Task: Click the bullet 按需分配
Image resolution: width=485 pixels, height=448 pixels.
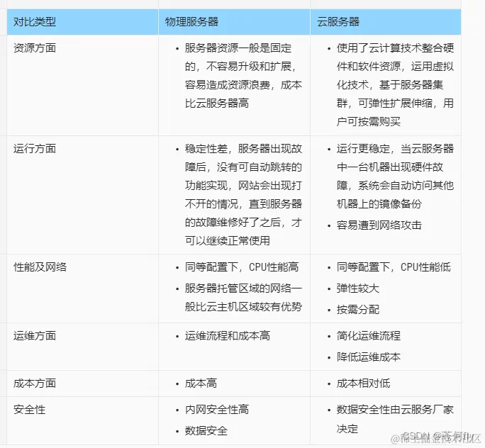Action: click(358, 310)
